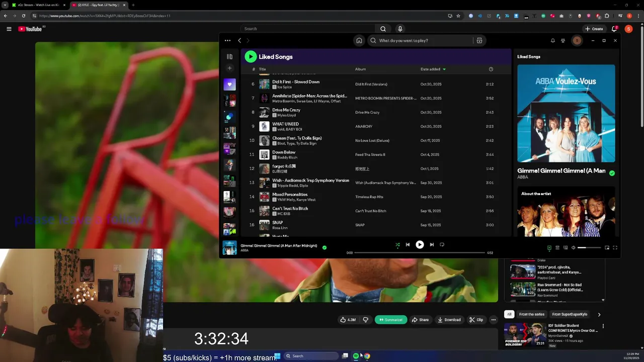Sort by the Title column header
The image size is (644, 362).
click(262, 69)
